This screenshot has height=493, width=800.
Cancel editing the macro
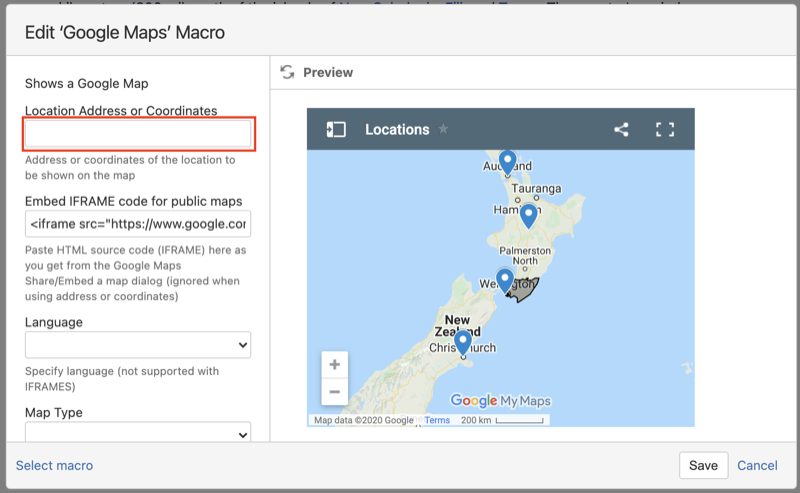point(757,465)
